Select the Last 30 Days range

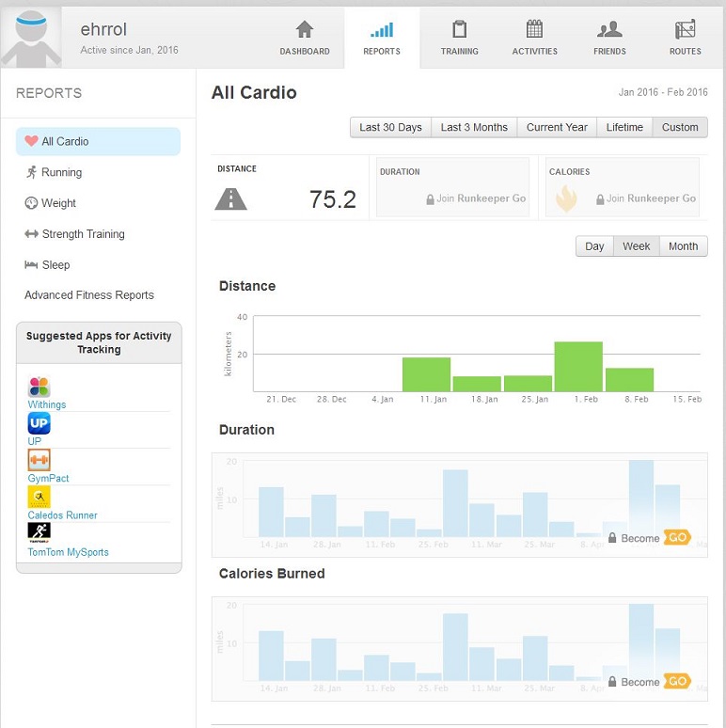click(390, 127)
